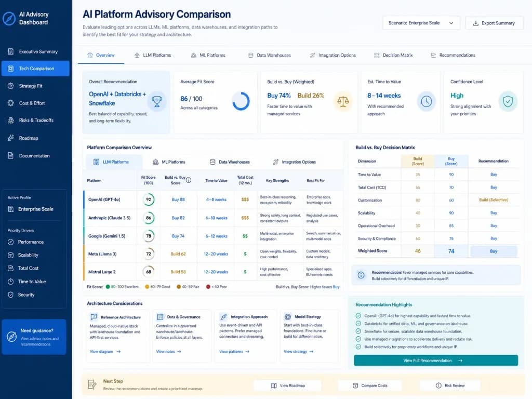Click check icon beside Use managed integrations highlight
This screenshot has width=532, height=399.
pyautogui.click(x=358, y=339)
